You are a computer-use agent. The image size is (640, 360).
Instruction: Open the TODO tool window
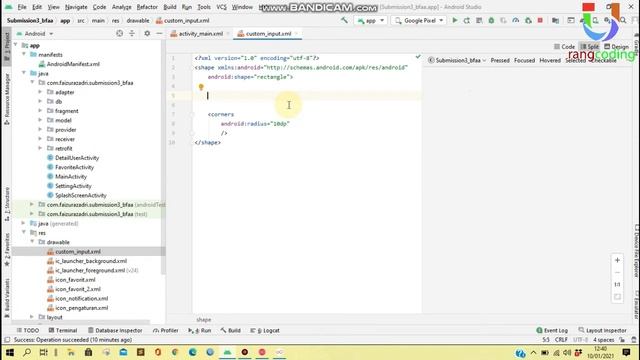[x=28, y=330]
